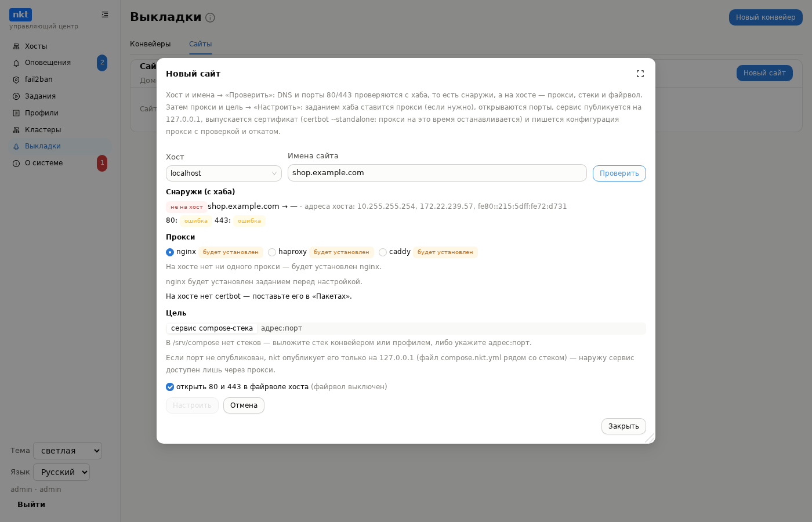Open the fail2ban shield icon
The height and width of the screenshot is (522, 812).
(16, 79)
